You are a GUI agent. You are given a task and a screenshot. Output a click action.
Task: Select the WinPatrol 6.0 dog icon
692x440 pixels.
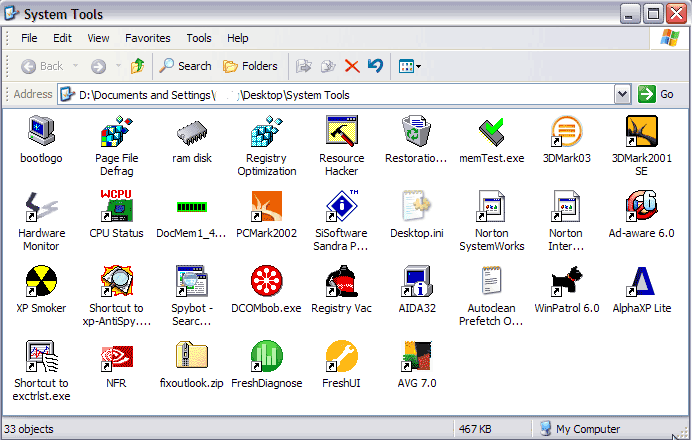tap(567, 281)
